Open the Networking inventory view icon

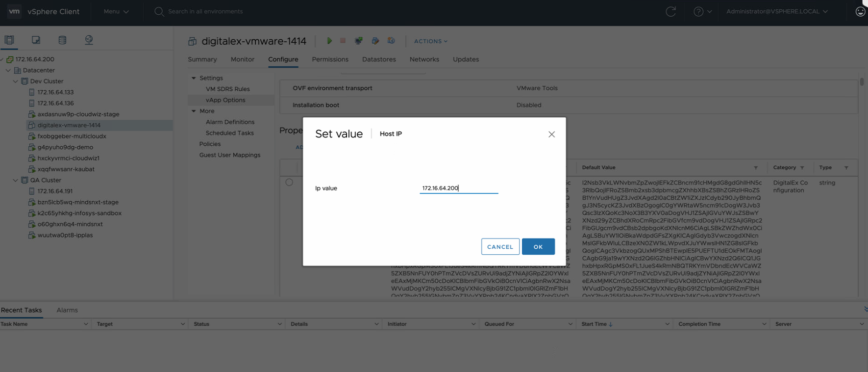[x=89, y=40]
